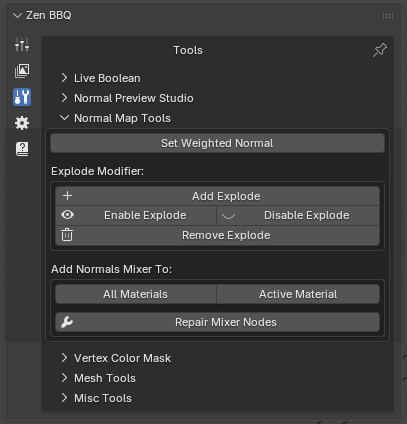
Task: Click Disable Explode button
Action: click(x=298, y=215)
